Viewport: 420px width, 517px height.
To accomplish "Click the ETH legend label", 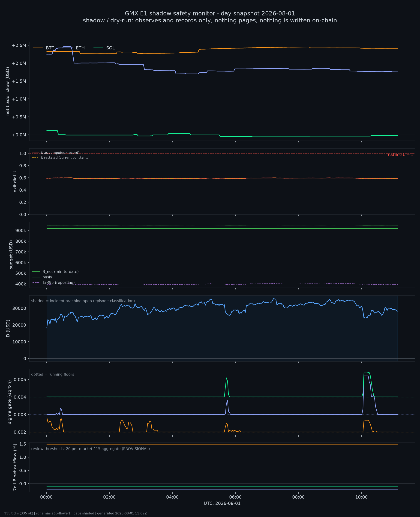I will [80, 48].
